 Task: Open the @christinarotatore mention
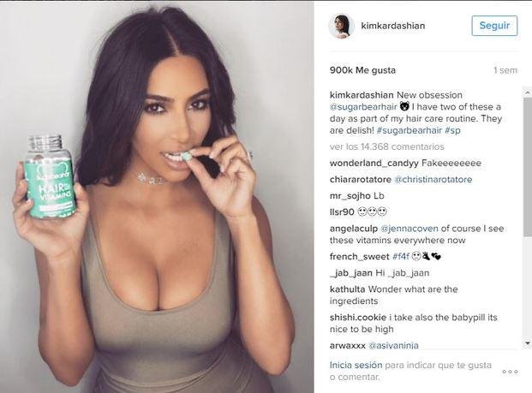pos(433,179)
